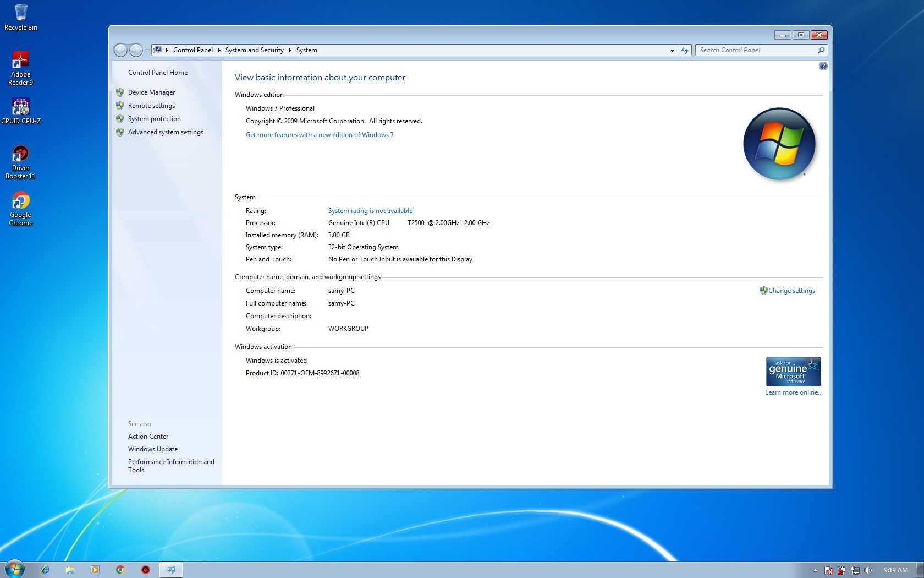Open Control Panel Home link
924x578 pixels.
click(x=158, y=73)
